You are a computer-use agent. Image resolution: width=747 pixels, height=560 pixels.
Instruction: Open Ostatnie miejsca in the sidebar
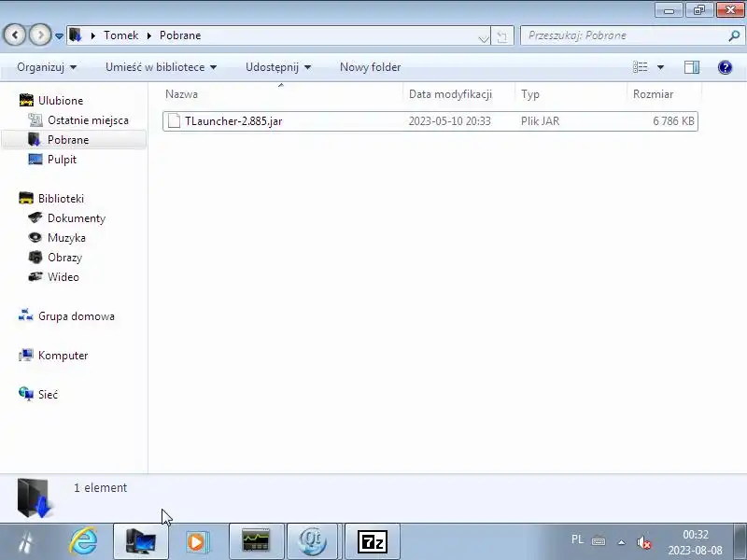pyautogui.click(x=88, y=120)
